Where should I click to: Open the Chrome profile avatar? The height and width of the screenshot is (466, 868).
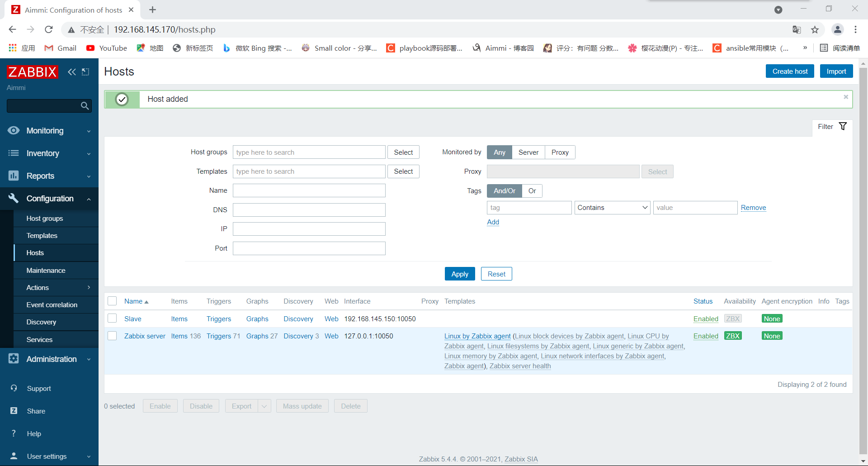click(x=838, y=30)
